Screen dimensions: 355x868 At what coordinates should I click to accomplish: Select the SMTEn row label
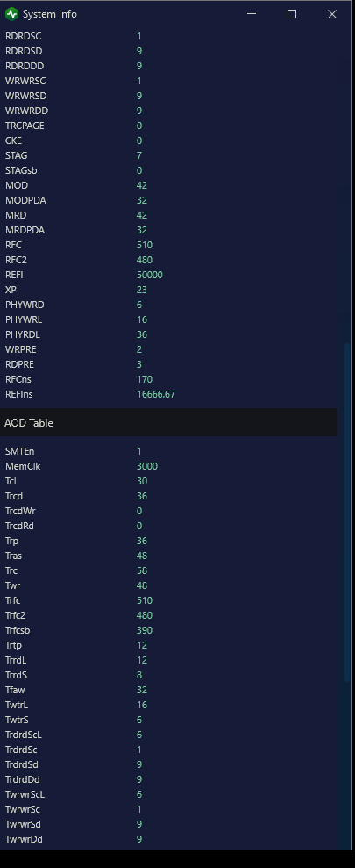(19, 451)
